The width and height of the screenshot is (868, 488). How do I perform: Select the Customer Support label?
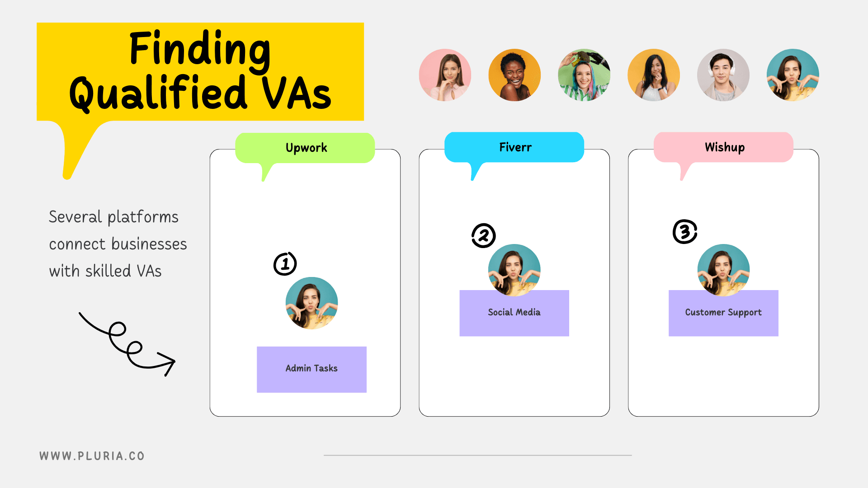(x=723, y=312)
